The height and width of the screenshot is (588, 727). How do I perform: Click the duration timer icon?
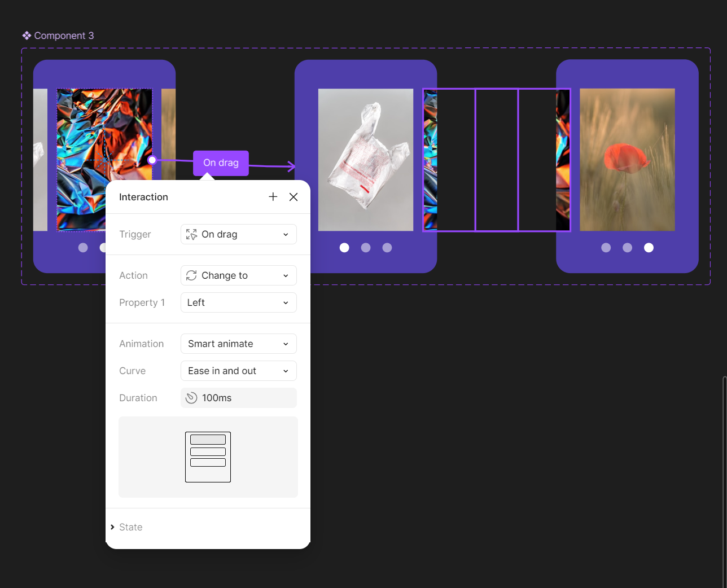[x=191, y=398]
